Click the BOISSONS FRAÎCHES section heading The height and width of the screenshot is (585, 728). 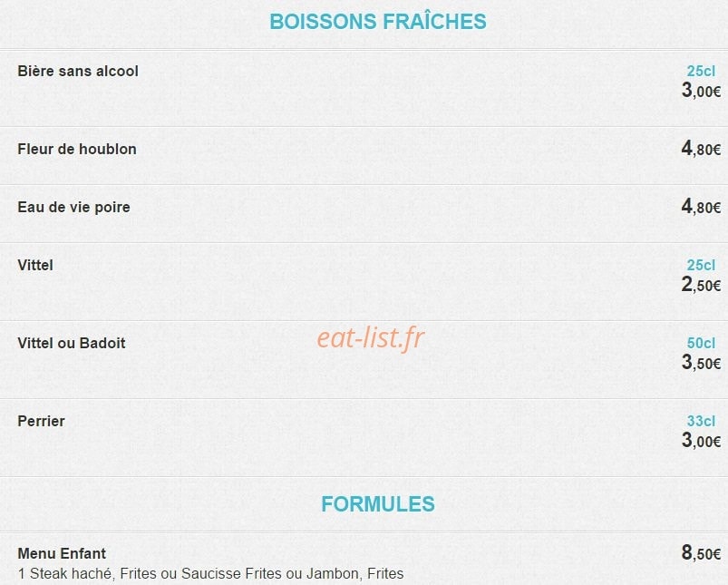click(x=378, y=22)
